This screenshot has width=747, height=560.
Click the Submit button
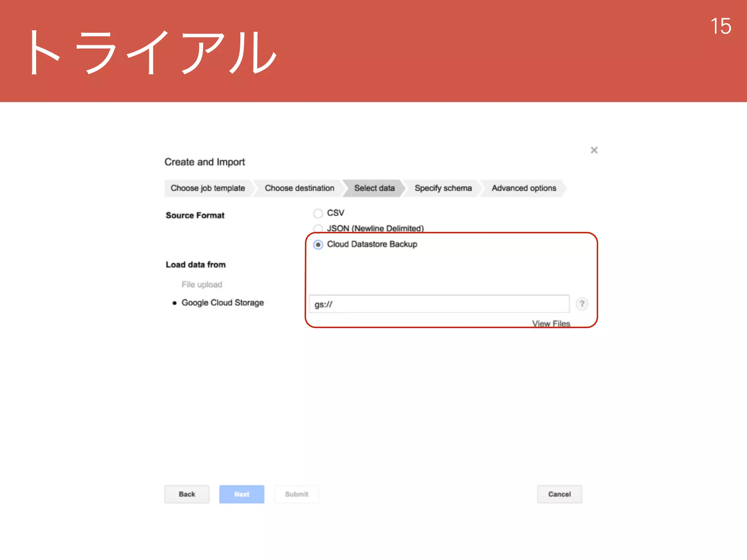(x=297, y=494)
